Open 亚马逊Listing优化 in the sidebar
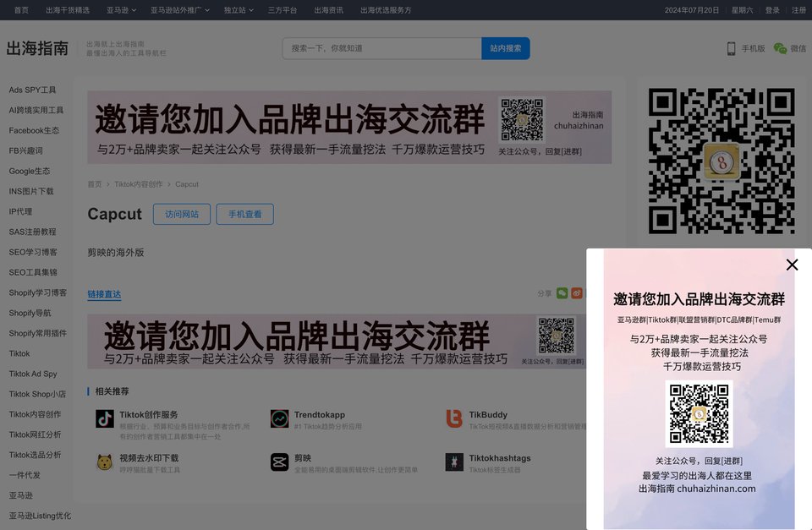This screenshot has height=530, width=812. pos(40,516)
